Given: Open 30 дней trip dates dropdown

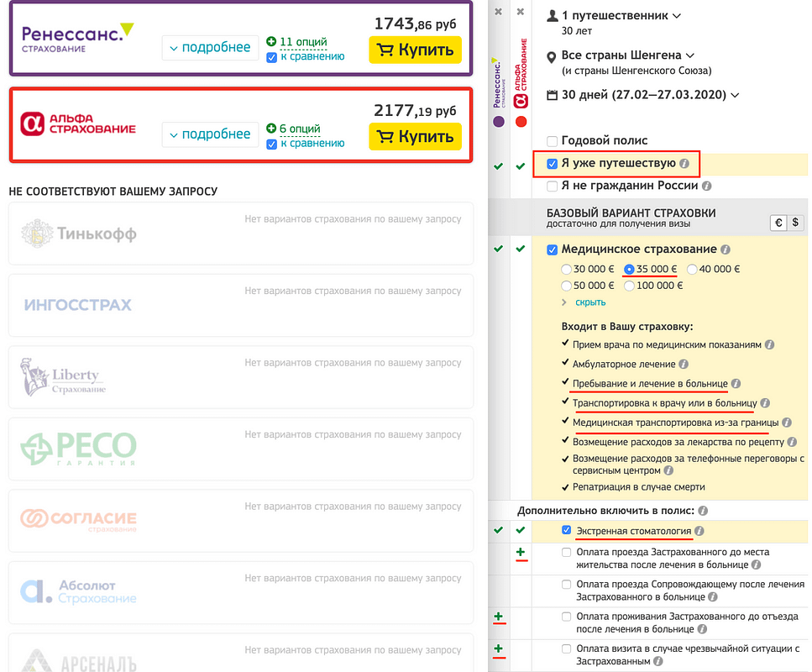Looking at the screenshot, I should [x=650, y=95].
